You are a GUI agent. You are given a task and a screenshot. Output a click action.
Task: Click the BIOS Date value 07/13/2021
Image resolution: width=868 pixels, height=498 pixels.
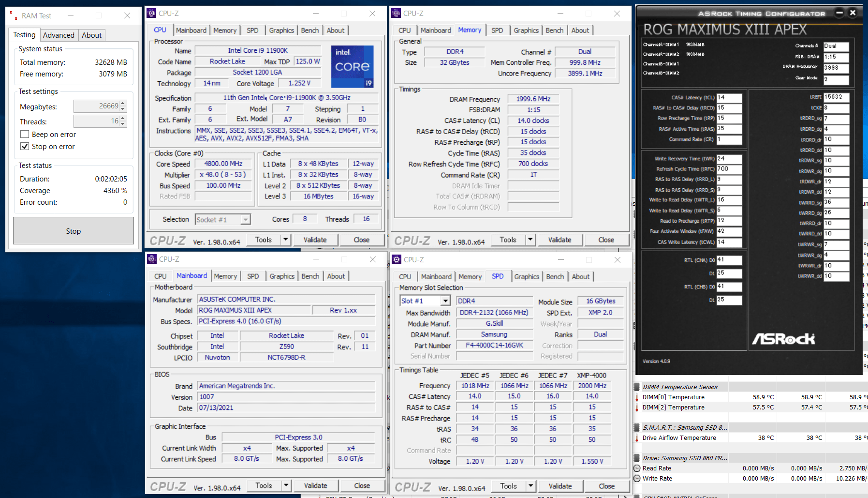pyautogui.click(x=286, y=408)
